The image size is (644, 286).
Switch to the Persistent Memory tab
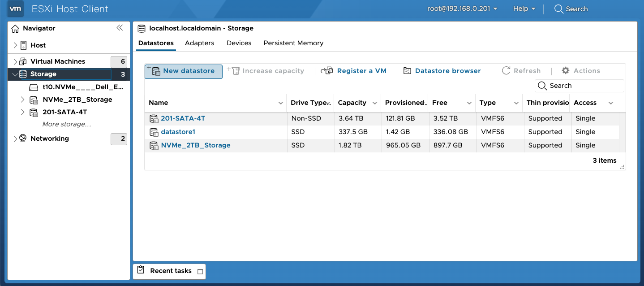pos(293,43)
